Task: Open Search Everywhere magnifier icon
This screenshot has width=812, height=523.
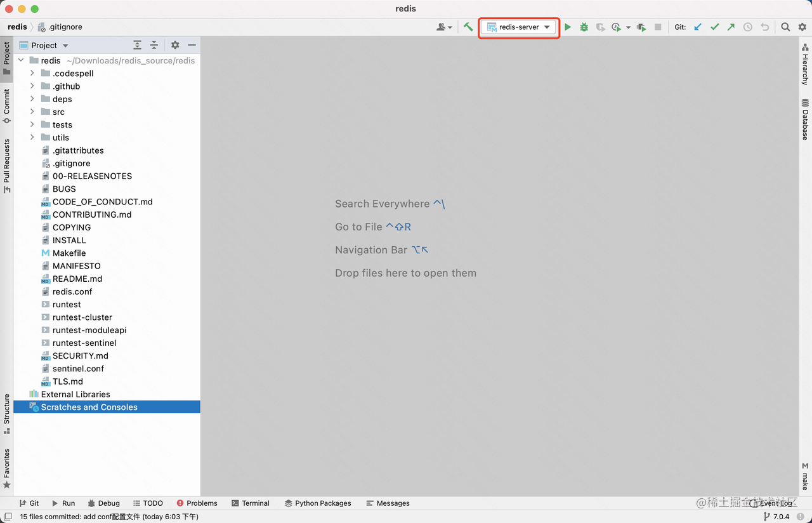Action: click(785, 27)
